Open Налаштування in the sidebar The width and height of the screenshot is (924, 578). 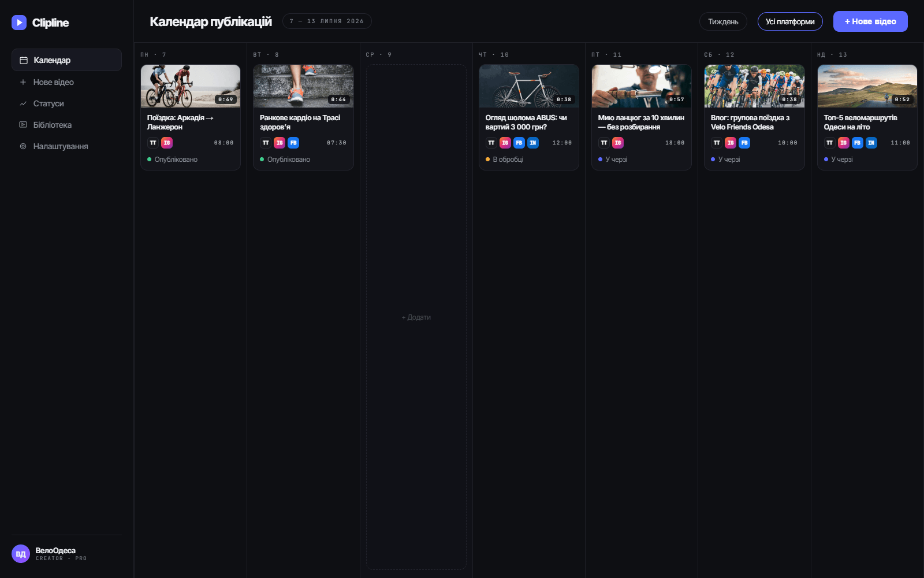pos(66,146)
